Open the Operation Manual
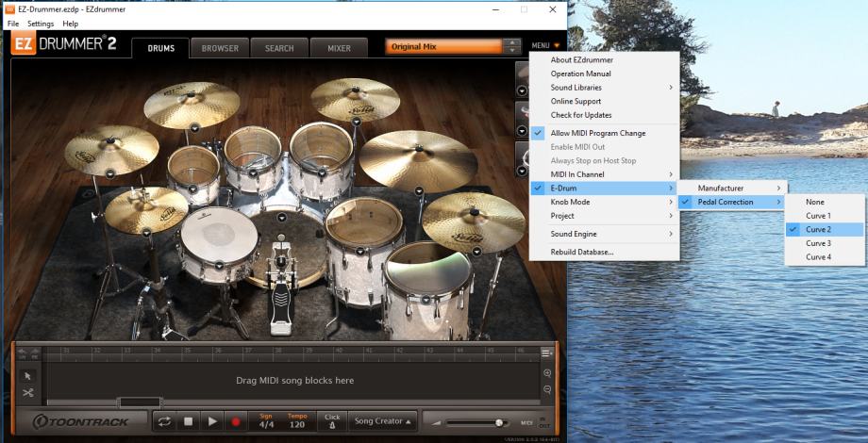 [x=605, y=74]
